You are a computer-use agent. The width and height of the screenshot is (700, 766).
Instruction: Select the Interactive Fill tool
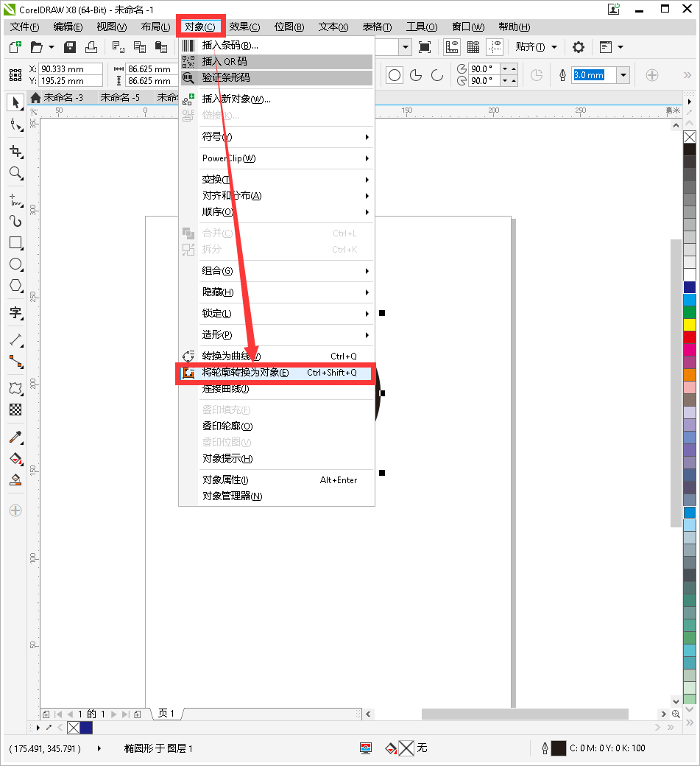coord(15,458)
